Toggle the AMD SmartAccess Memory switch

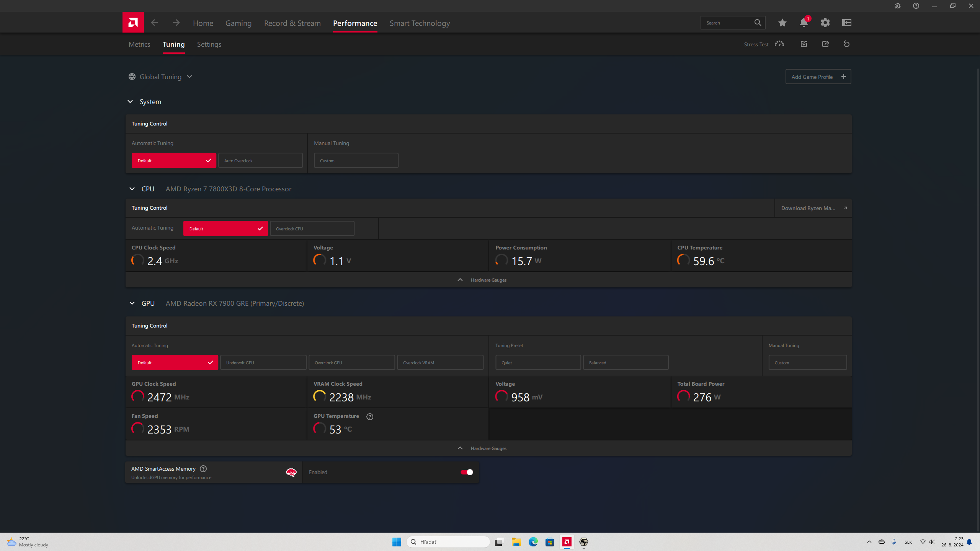coord(467,472)
